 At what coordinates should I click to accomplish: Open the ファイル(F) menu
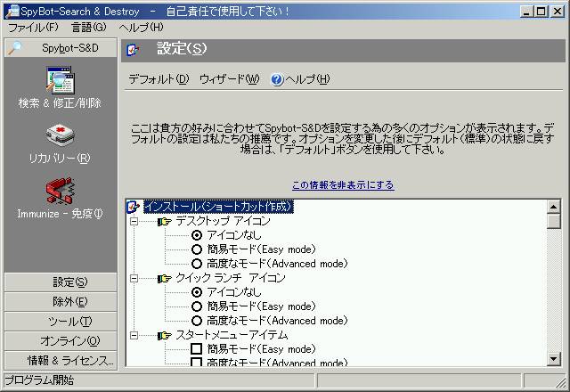point(33,28)
